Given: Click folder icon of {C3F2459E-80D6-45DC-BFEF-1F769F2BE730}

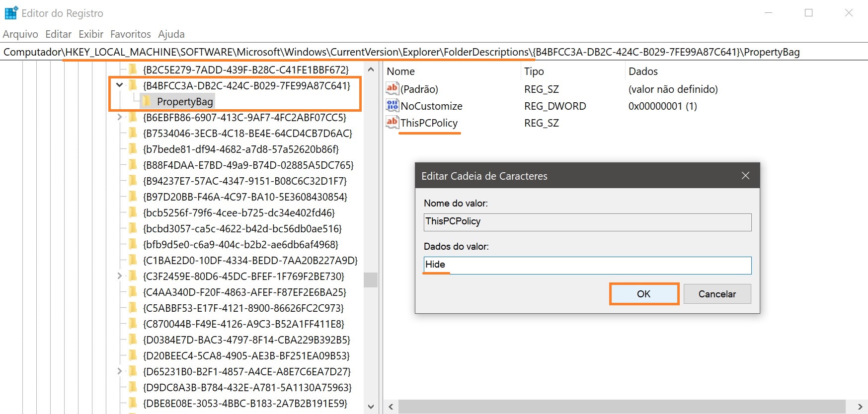Looking at the screenshot, I should [x=133, y=276].
